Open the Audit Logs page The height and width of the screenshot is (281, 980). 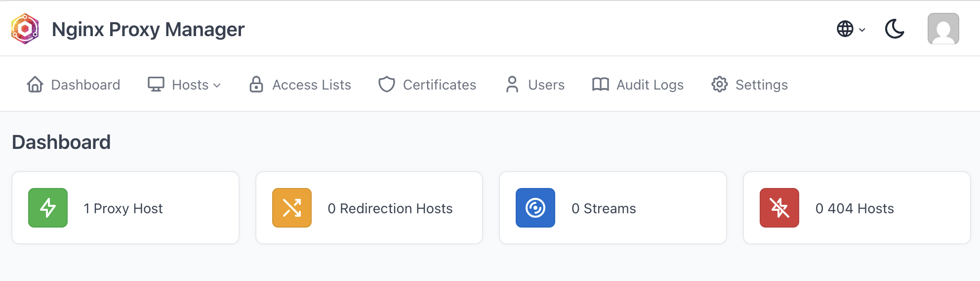point(650,85)
